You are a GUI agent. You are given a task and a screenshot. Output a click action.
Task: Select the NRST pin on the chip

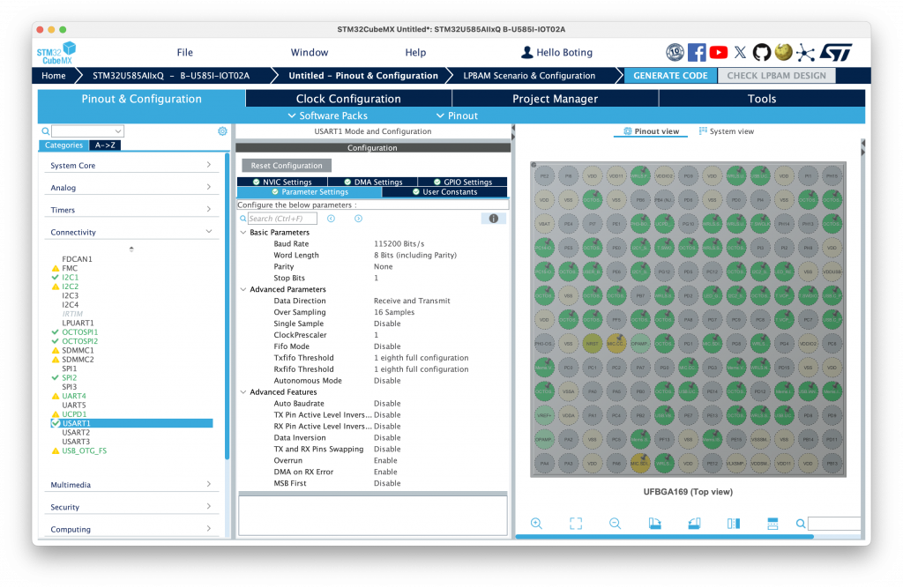(592, 344)
